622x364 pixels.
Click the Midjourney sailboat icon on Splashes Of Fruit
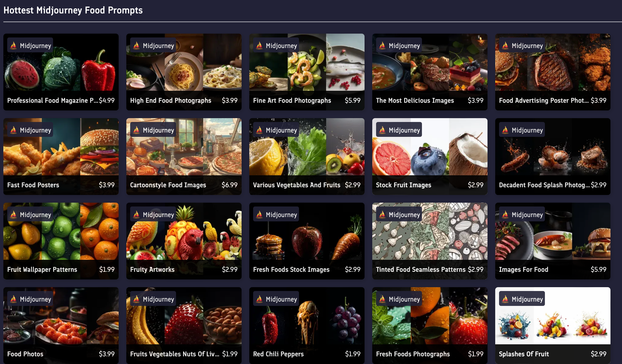pyautogui.click(x=505, y=299)
